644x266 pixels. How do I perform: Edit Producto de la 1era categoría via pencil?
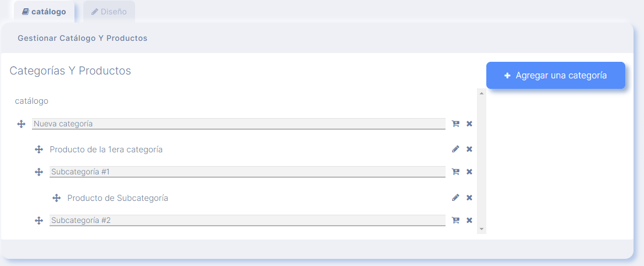coord(455,149)
